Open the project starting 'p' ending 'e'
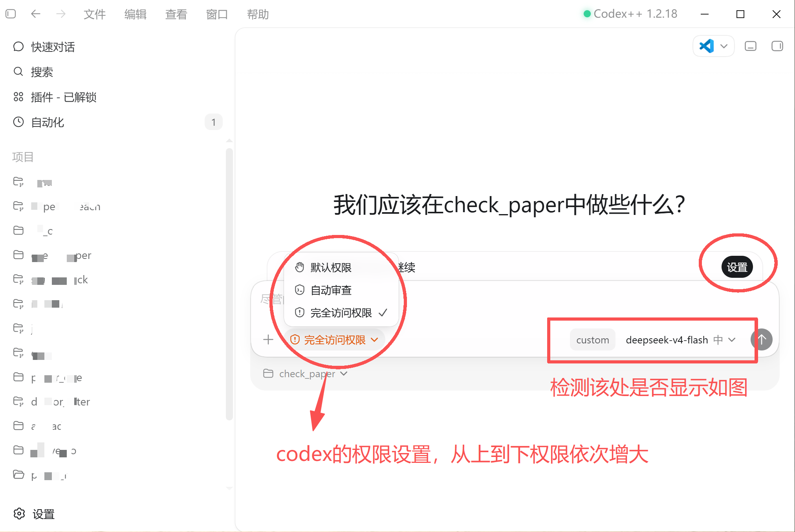 coord(116,378)
